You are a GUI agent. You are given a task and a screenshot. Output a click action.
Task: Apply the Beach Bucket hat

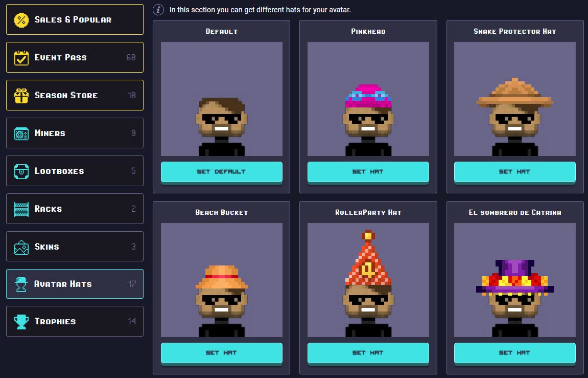click(222, 353)
